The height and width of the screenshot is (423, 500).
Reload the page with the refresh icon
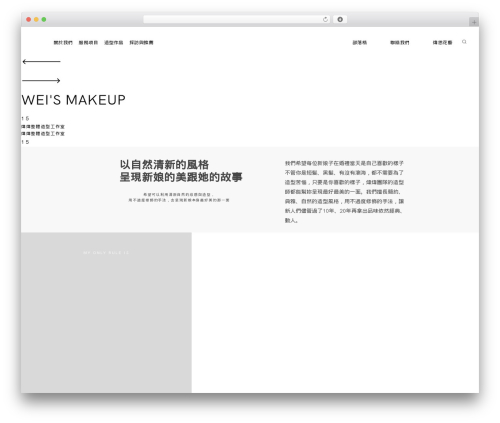tap(325, 19)
